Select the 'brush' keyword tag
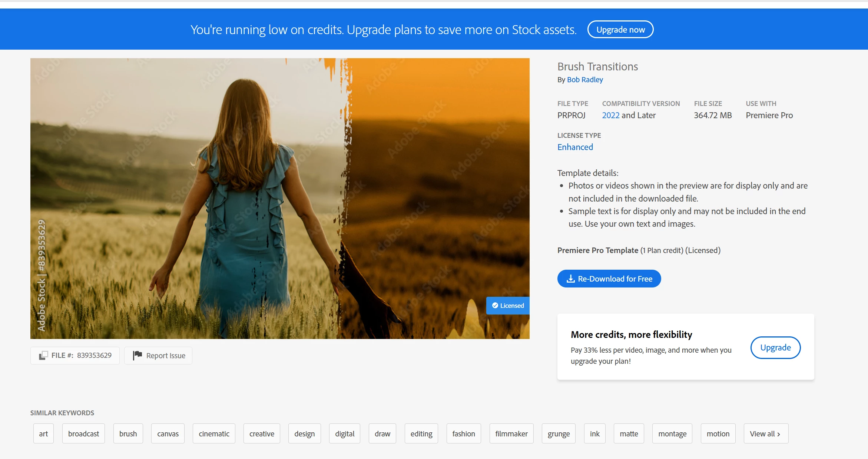 point(128,434)
